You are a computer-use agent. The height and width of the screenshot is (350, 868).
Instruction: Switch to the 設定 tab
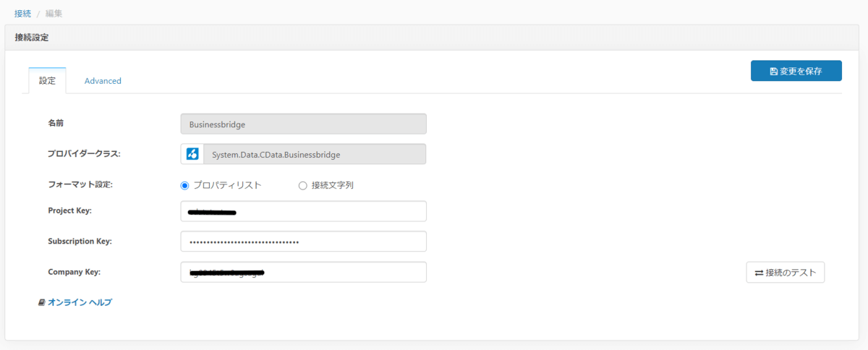47,81
